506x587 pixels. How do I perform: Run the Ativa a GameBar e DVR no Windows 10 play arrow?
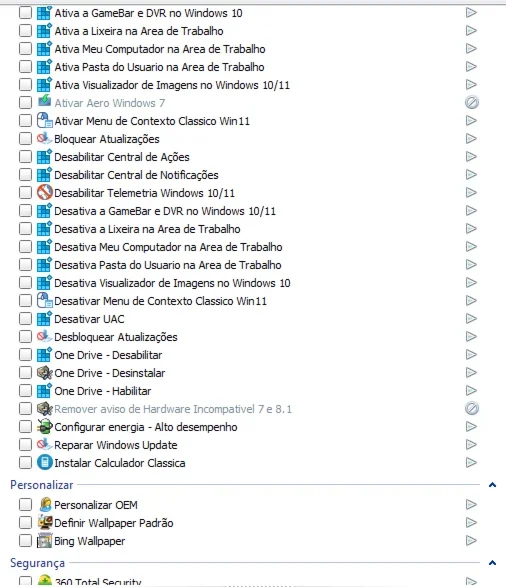coord(471,13)
